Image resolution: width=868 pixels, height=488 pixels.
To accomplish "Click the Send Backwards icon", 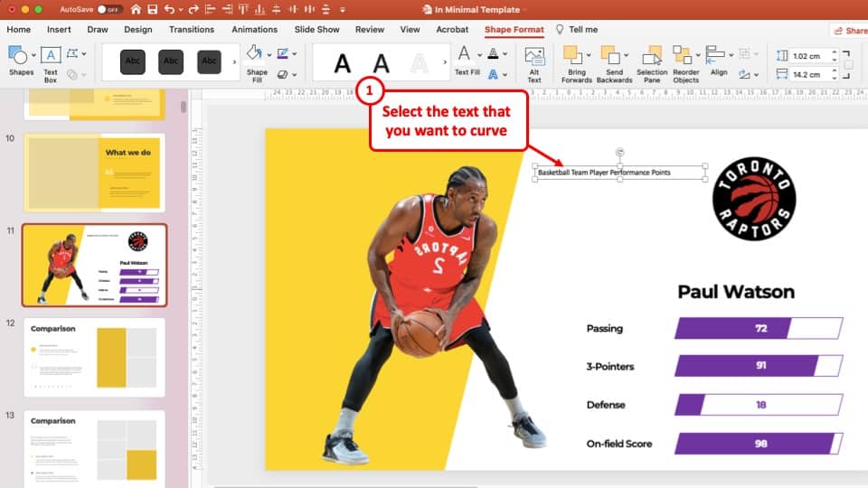I will click(610, 55).
